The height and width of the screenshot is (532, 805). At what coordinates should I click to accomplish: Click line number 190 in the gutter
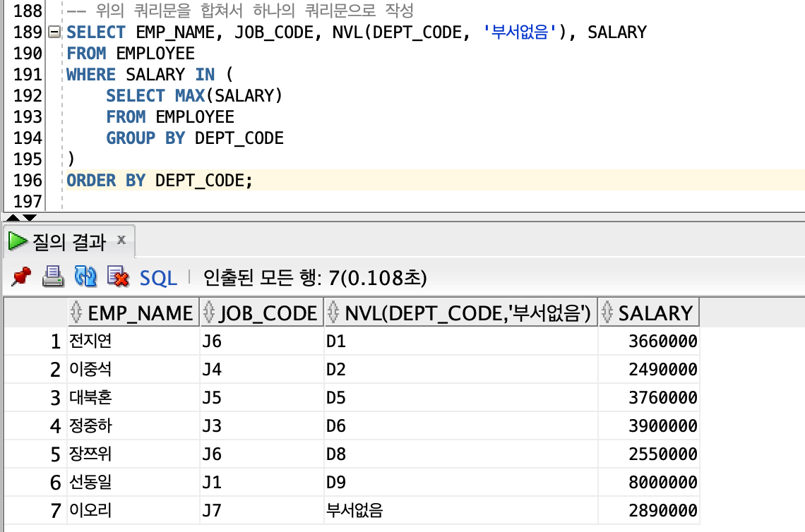(28, 53)
